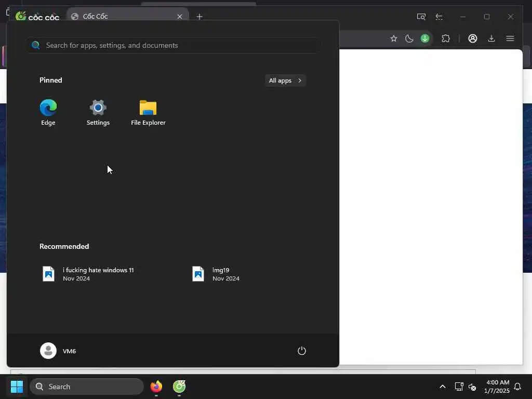The image size is (532, 399).
Task: Click the tab search icon in the title bar
Action: pos(421,17)
